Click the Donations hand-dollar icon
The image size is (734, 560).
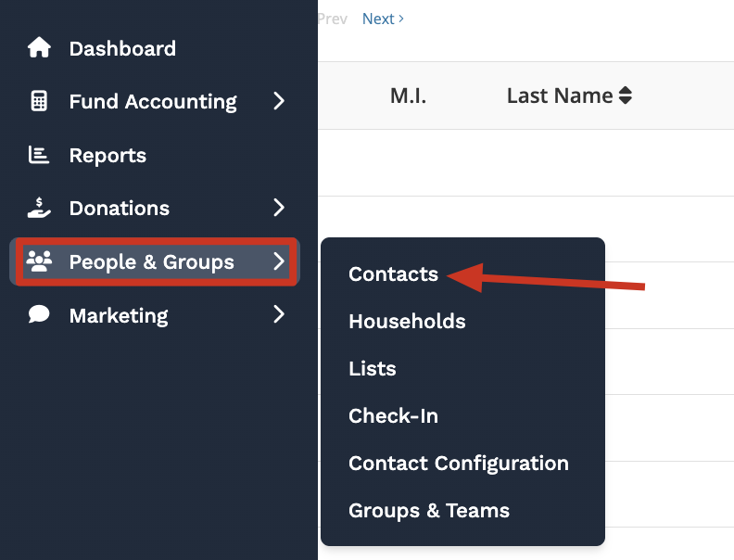(x=39, y=208)
